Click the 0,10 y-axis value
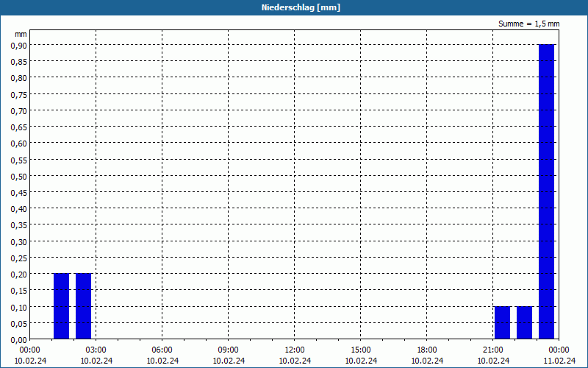Viewport: 588px width, 368px height. [x=19, y=307]
